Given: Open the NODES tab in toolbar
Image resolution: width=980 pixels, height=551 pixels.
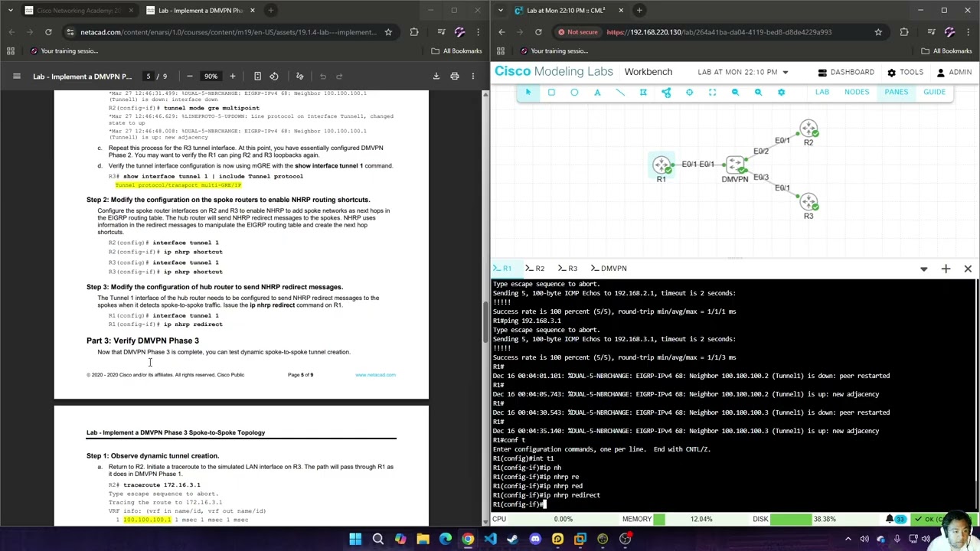Looking at the screenshot, I should click(857, 92).
